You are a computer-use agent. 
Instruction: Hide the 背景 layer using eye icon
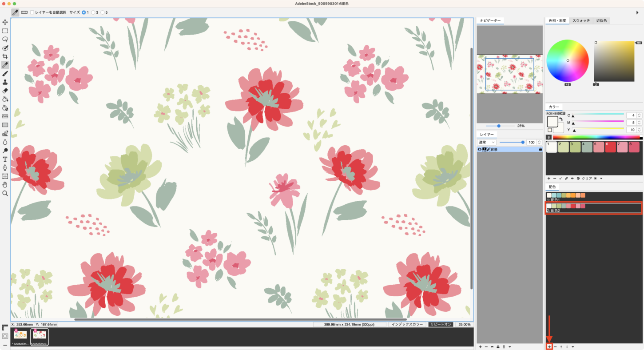pyautogui.click(x=480, y=150)
